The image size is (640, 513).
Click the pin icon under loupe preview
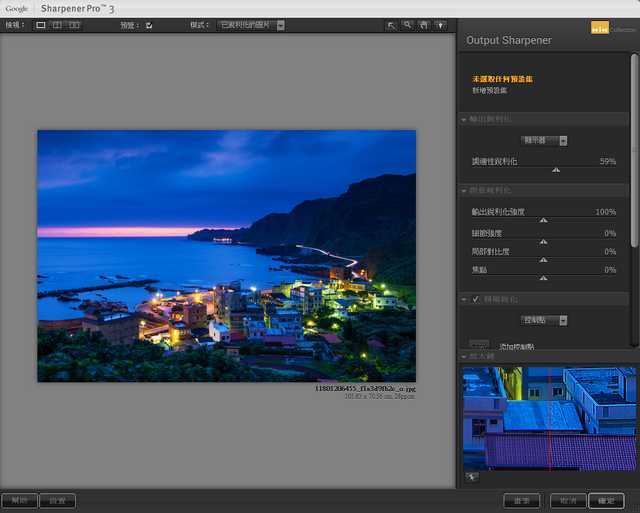click(472, 477)
